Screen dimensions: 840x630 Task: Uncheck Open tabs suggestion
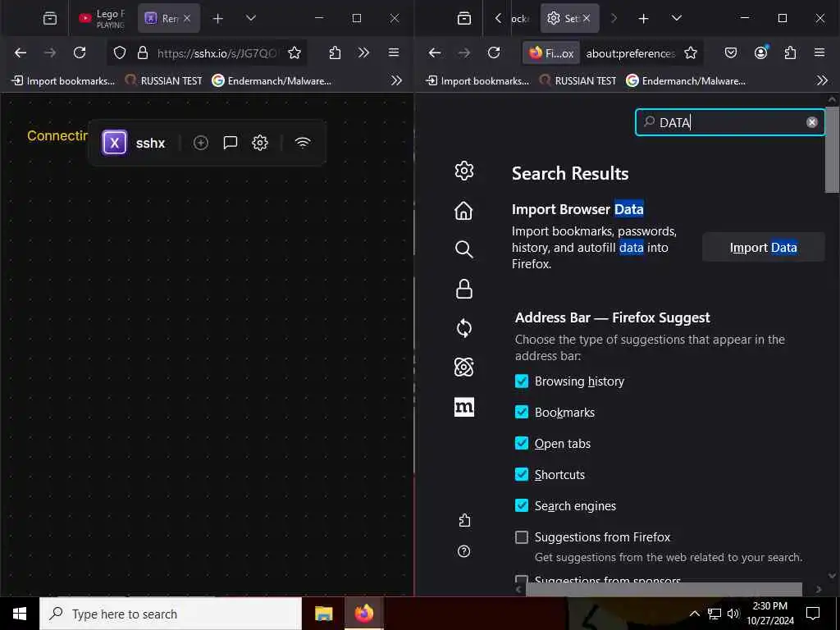pos(521,443)
